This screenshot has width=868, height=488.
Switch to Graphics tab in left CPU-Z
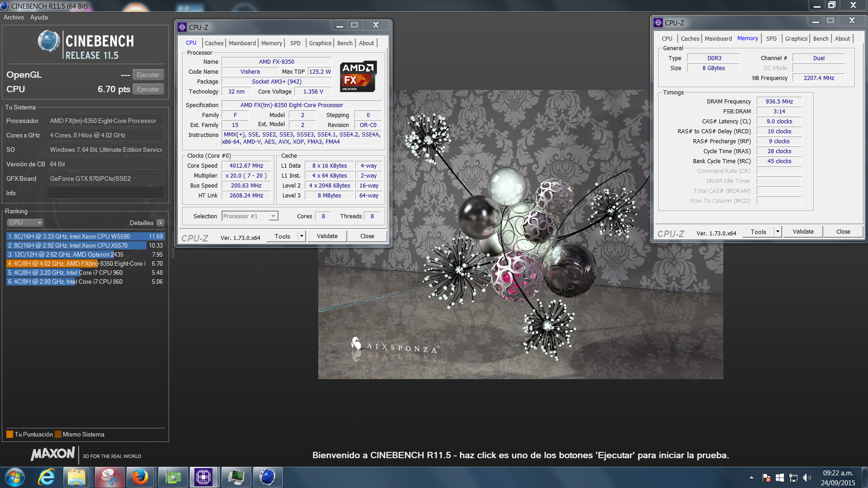point(320,43)
